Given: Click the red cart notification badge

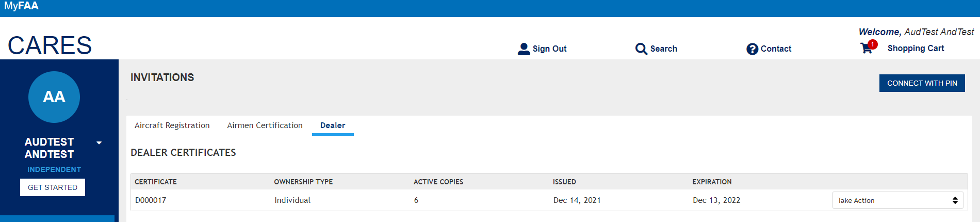Looking at the screenshot, I should point(873,44).
